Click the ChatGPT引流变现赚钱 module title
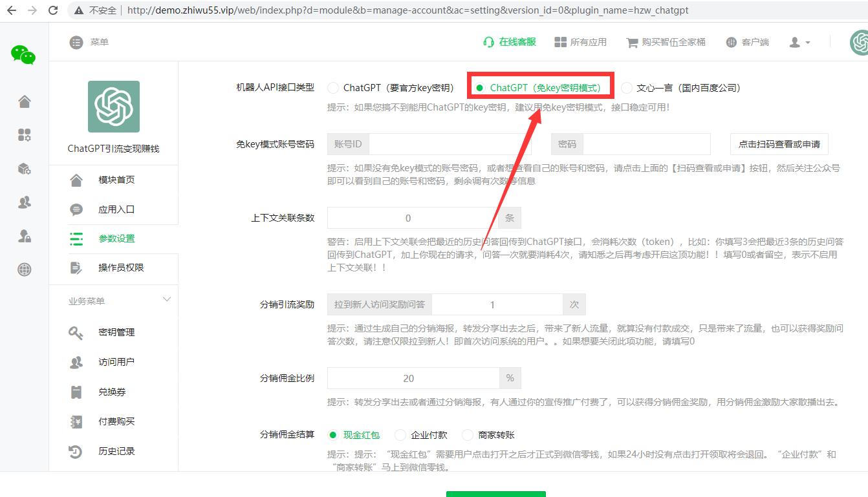 (114, 149)
